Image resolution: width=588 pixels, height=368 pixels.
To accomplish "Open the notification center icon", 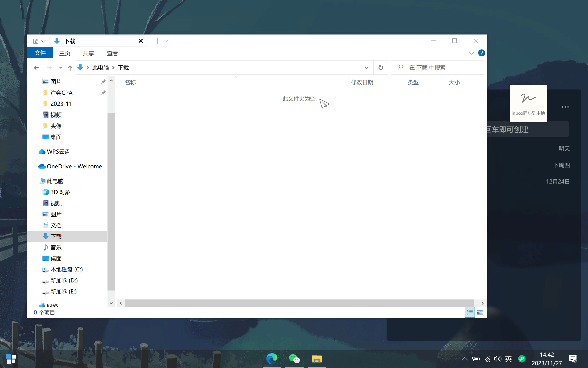I will coord(573,359).
